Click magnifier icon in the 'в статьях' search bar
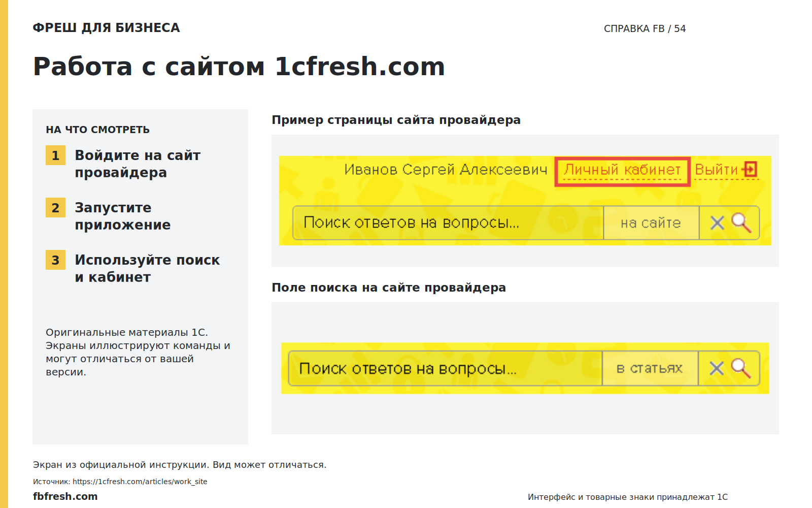The height and width of the screenshot is (508, 812). click(x=741, y=368)
